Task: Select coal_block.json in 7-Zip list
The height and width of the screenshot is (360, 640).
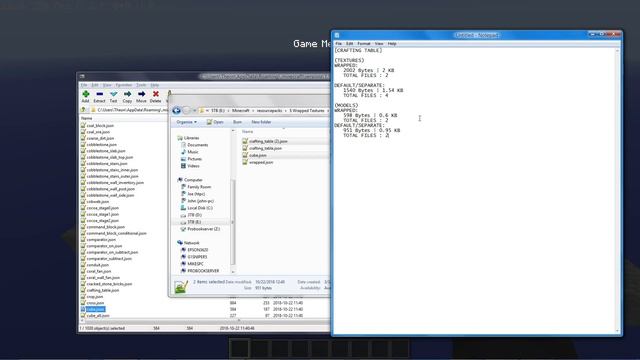Action: (97, 126)
